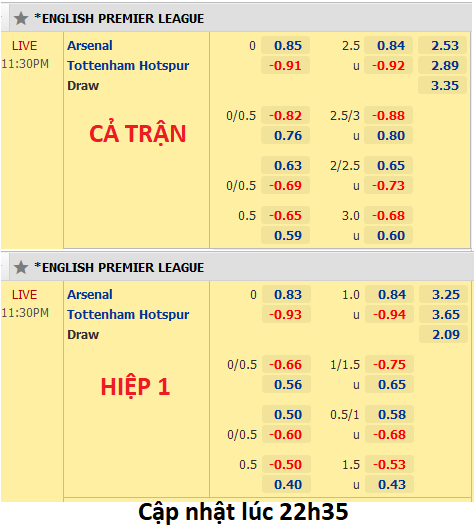Pick first-half Arsenal handicap odds 0.83

[286, 294]
